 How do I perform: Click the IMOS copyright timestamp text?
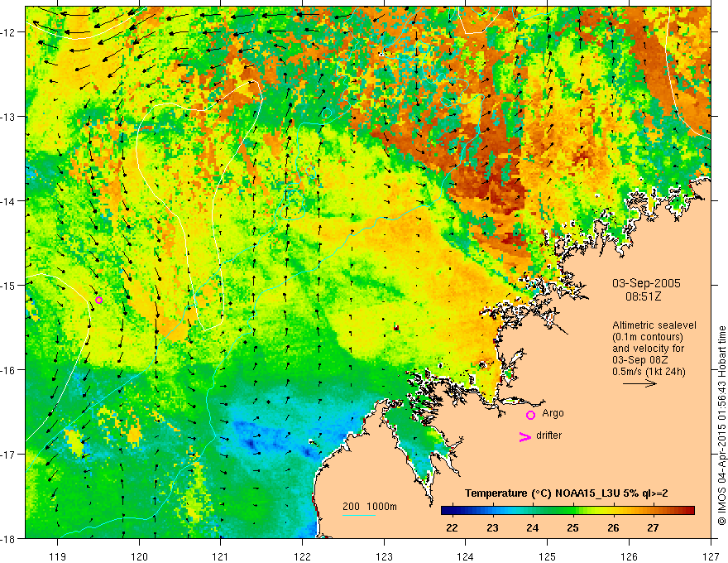click(721, 426)
